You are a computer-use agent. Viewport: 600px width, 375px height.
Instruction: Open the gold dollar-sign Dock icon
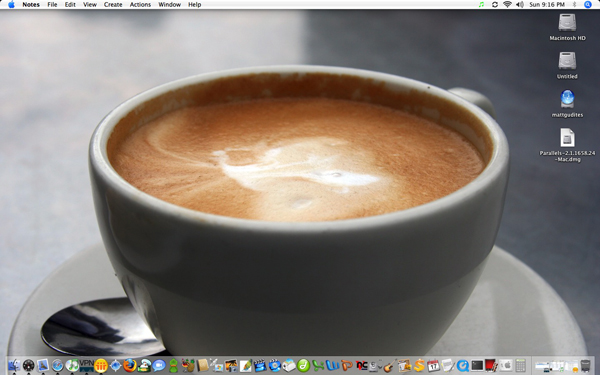point(419,365)
